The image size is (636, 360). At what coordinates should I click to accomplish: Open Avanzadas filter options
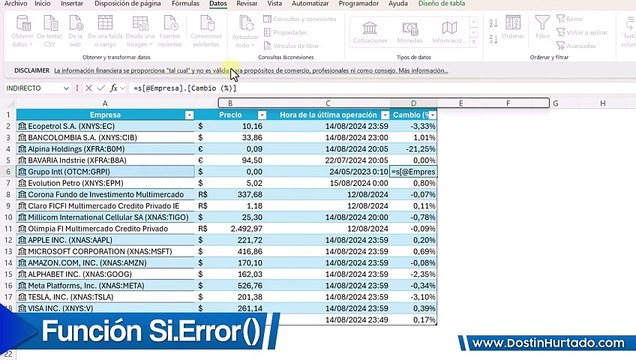click(x=576, y=46)
